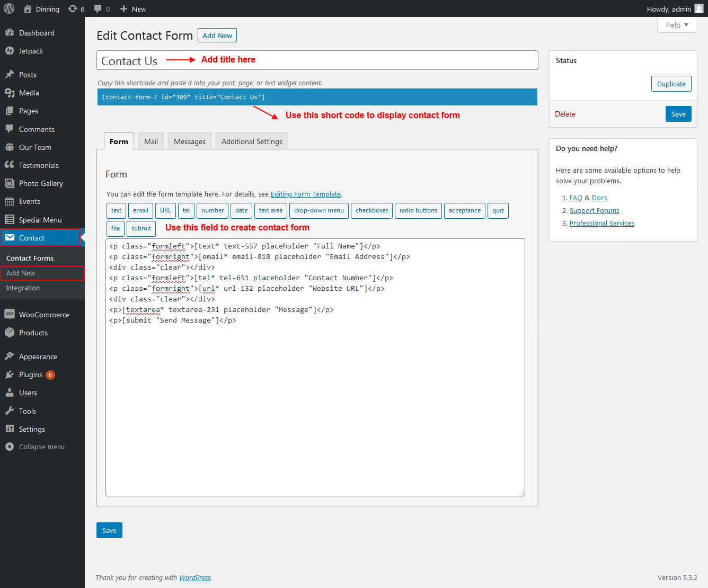
Task: Expand the Help dropdown
Action: point(677,25)
